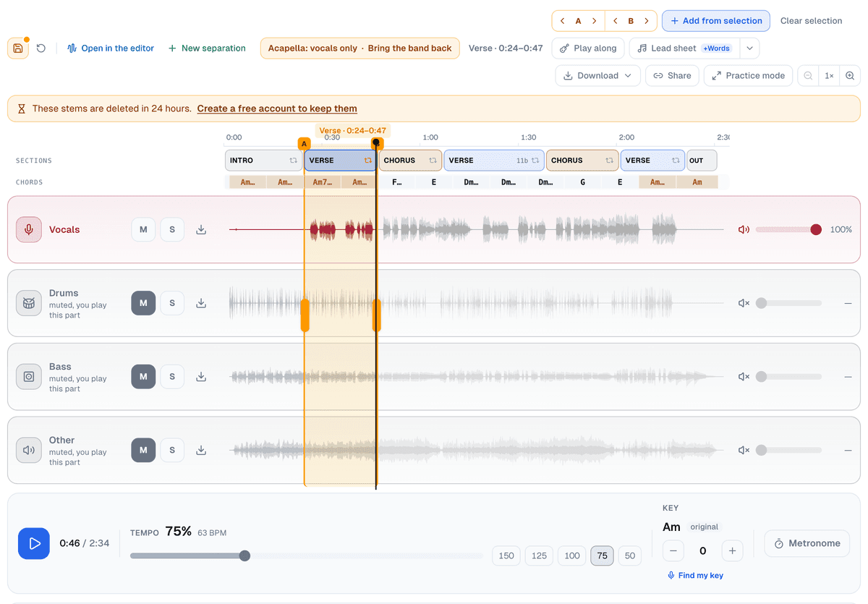Click the Vocals microphone icon
The height and width of the screenshot is (604, 868).
click(29, 229)
